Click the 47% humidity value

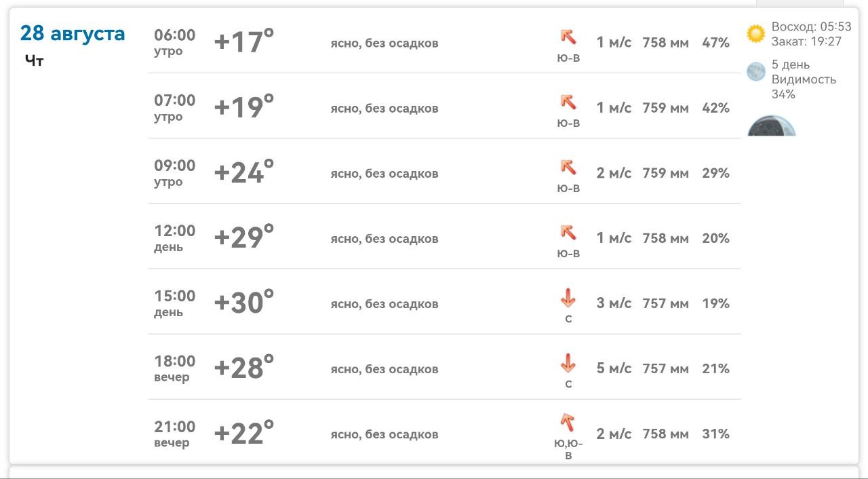[715, 43]
